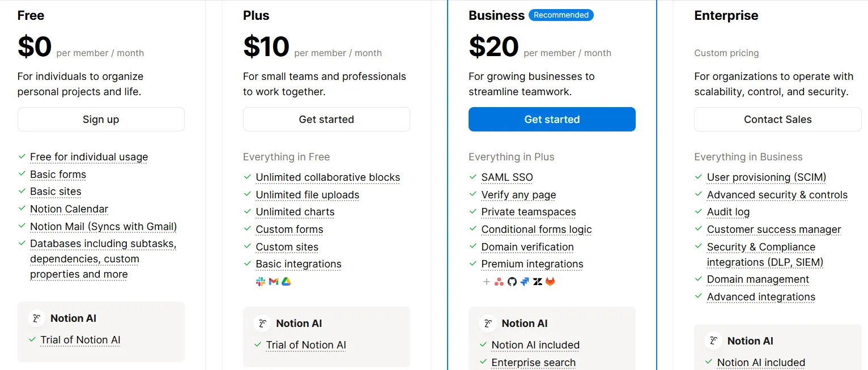Screen dimensions: 868x370
Task: Open the Enterprise search feature link
Action: click(533, 363)
